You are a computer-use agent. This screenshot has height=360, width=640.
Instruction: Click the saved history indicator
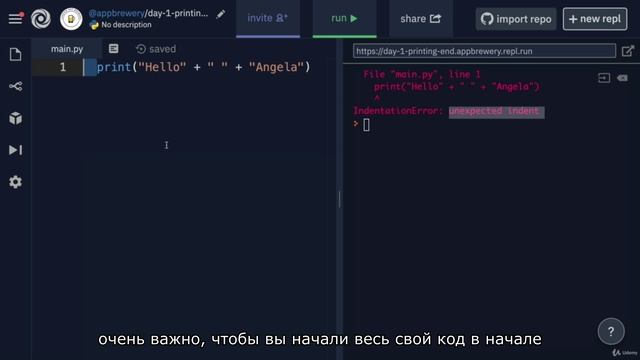(x=156, y=49)
